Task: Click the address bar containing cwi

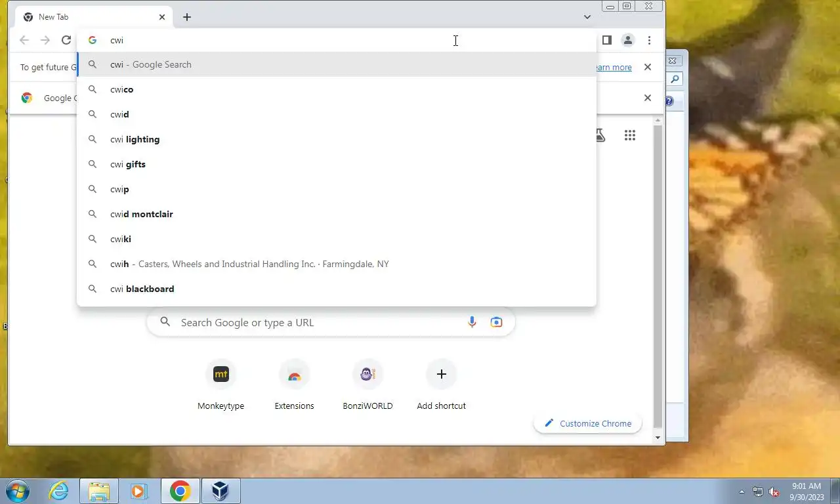Action: (337, 40)
